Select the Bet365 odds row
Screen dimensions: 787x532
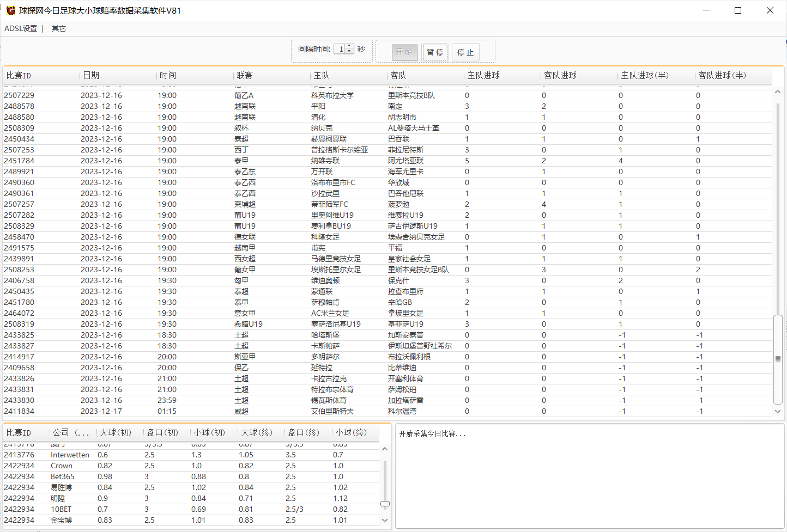point(191,476)
